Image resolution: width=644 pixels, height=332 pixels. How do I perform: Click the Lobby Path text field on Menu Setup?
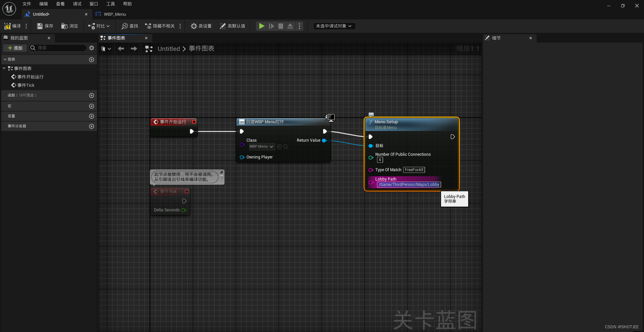(409, 185)
